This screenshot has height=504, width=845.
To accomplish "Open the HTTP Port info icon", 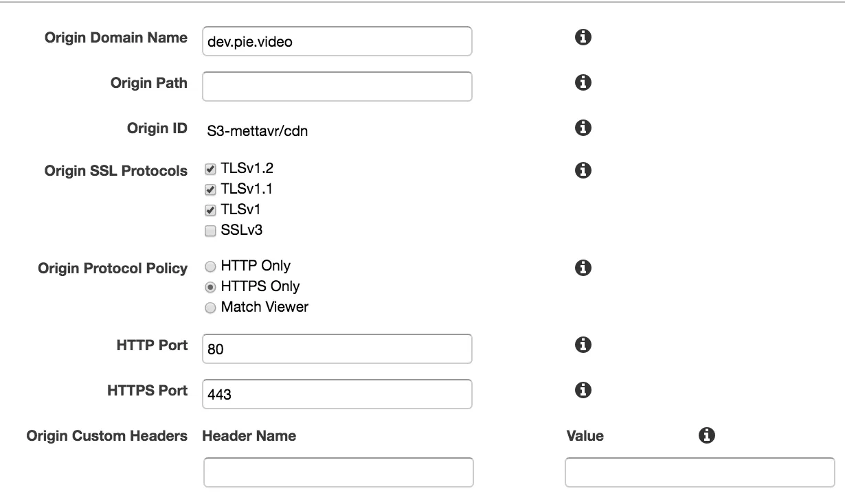I will coord(583,345).
